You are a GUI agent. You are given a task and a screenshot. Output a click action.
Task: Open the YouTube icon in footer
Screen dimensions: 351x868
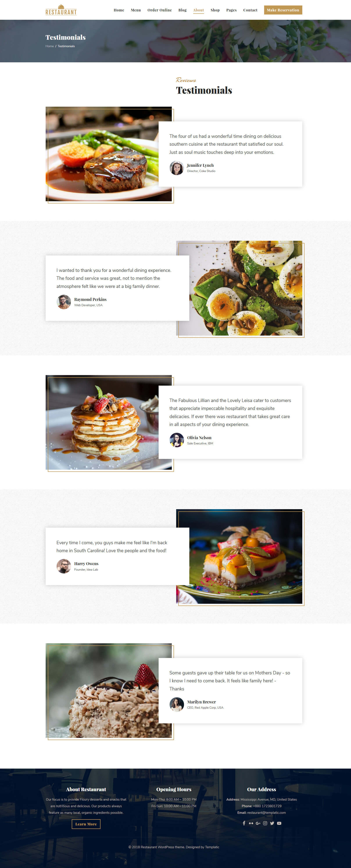279,823
